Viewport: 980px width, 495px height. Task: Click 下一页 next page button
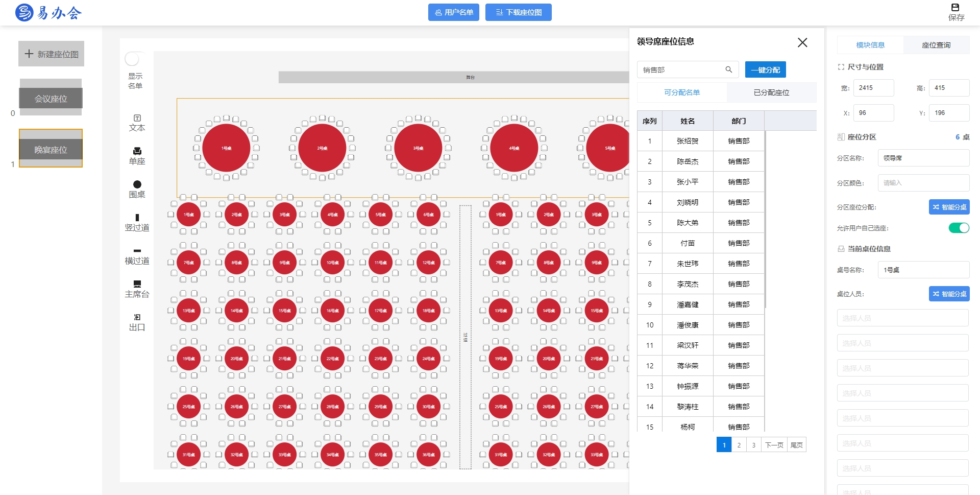pyautogui.click(x=774, y=445)
